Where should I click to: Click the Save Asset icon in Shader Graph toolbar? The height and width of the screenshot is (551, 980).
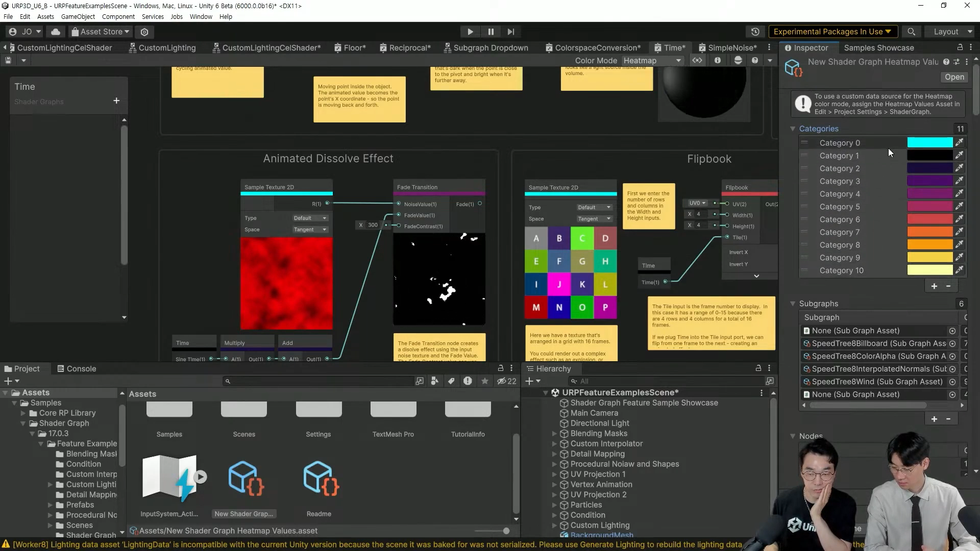[x=8, y=60]
